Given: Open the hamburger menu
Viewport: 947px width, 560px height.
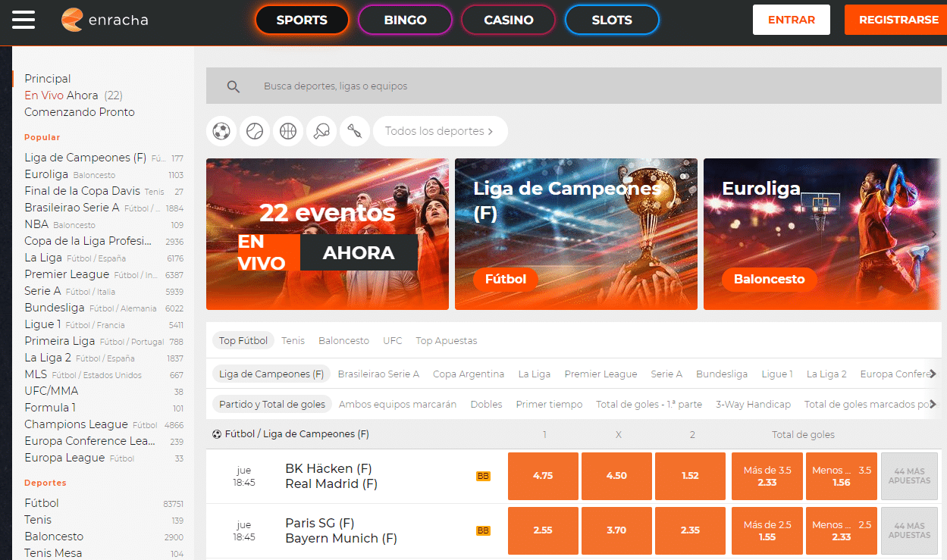Looking at the screenshot, I should [24, 20].
